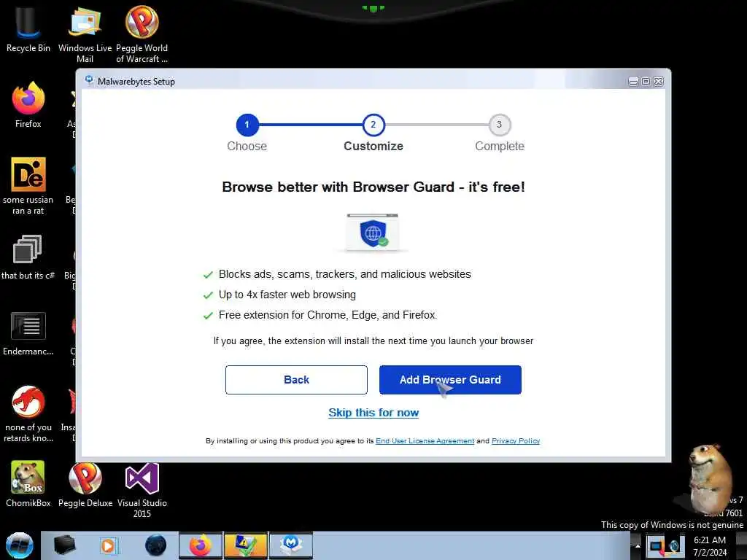
Task: Click the dark globe taskbar icon
Action: point(156,545)
